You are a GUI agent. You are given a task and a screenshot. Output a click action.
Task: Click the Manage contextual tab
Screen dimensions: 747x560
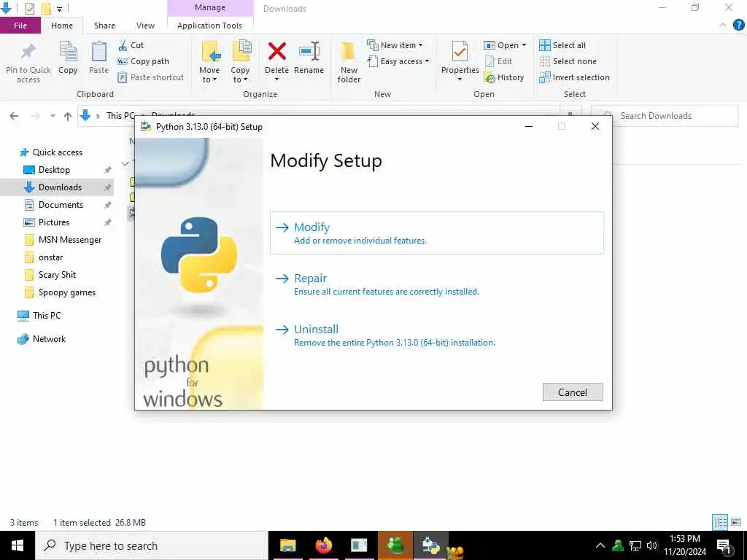coord(210,8)
